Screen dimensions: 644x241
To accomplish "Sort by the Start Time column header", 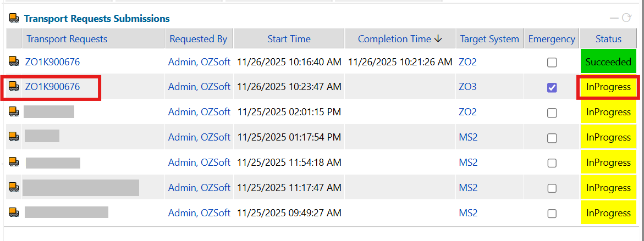I will [x=289, y=39].
